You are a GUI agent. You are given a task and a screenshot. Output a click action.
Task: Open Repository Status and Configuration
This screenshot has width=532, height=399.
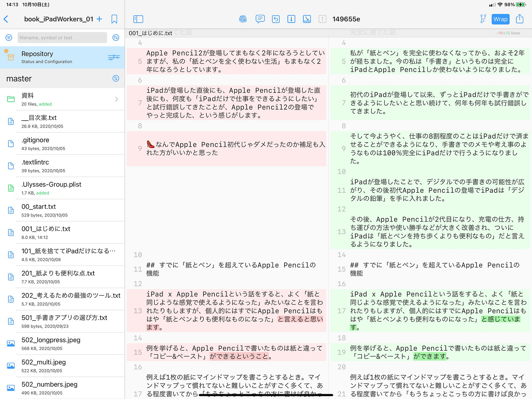pos(62,57)
